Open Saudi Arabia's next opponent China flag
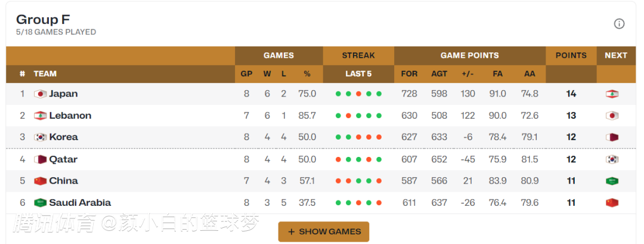Viewport: 644px width, 244px height. pos(612,202)
